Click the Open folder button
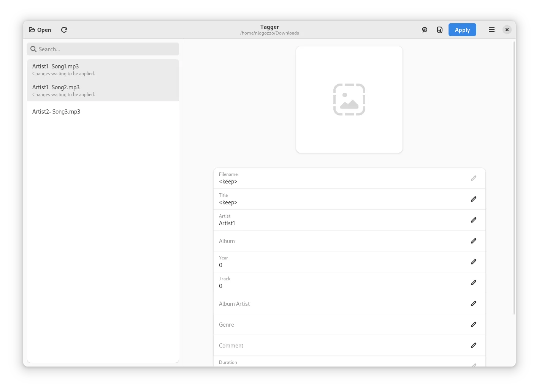 (x=40, y=30)
